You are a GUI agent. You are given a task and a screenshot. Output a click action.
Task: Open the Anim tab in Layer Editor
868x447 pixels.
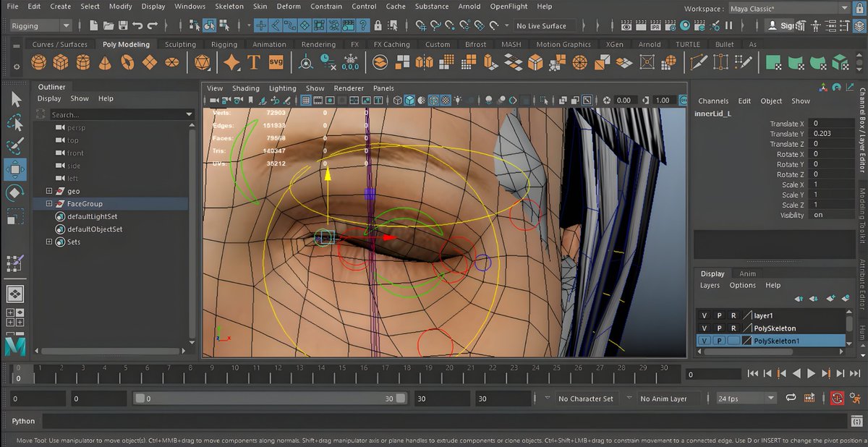pos(747,273)
